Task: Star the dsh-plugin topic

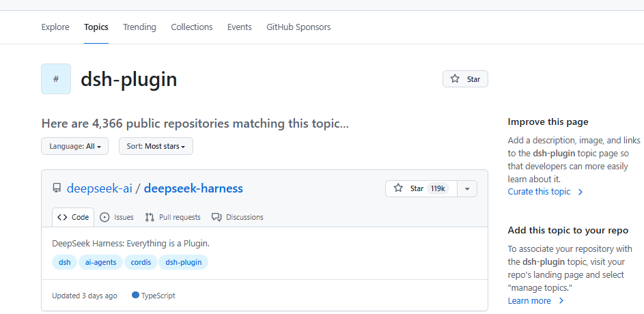Action: (465, 78)
